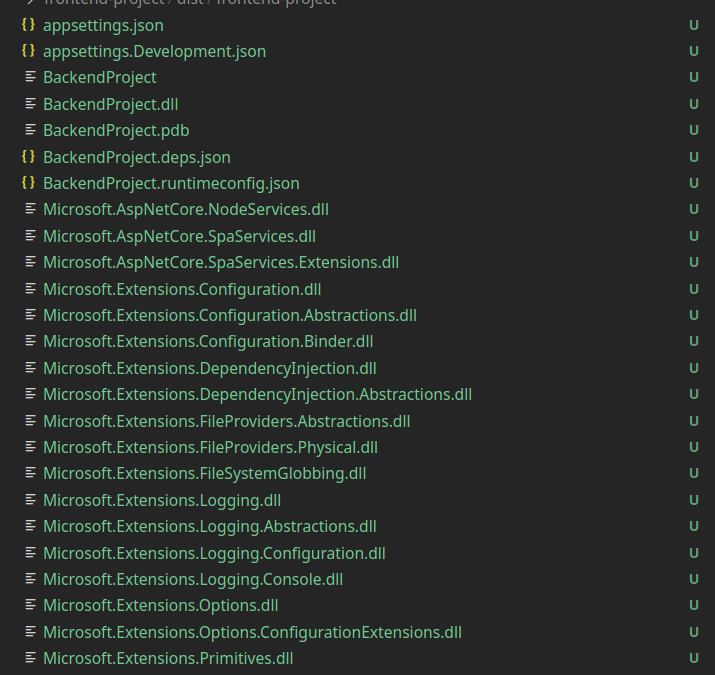The width and height of the screenshot is (715, 675).
Task: Select Microsoft.Extensions.Logging.Console.dll
Action: [192, 579]
